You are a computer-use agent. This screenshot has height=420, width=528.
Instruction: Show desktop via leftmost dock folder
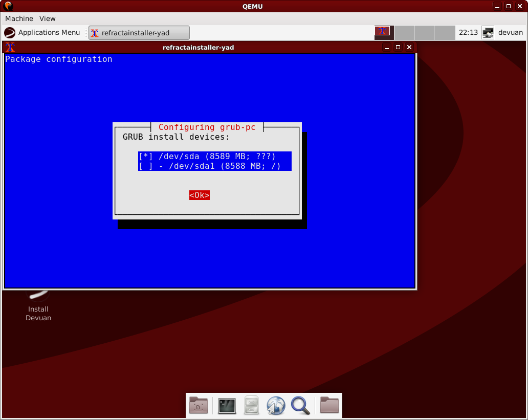coord(199,406)
